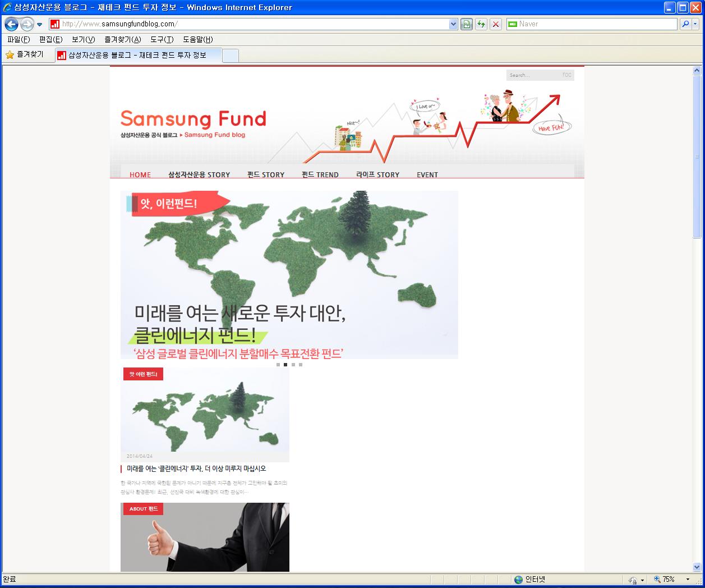The width and height of the screenshot is (705, 588).
Task: Open the search provider options dropdown
Action: click(695, 24)
